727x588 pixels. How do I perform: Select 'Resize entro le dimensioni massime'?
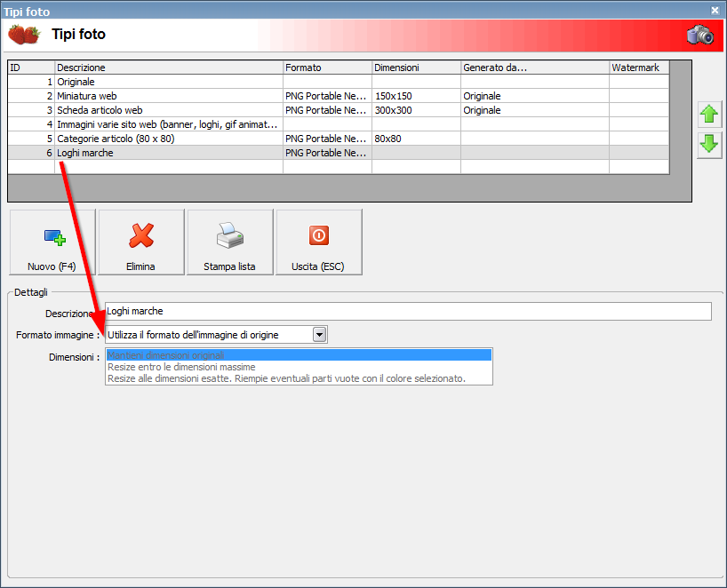(299, 367)
